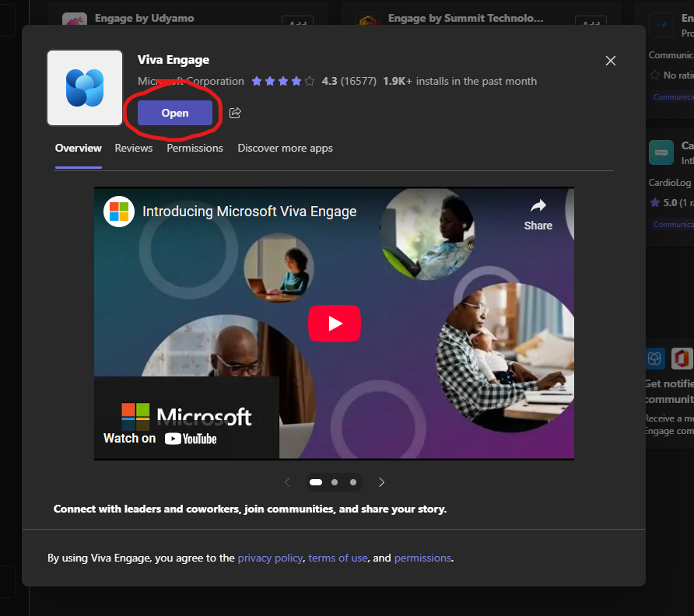The width and height of the screenshot is (694, 616).
Task: Select the third carousel indicator dot
Action: tap(353, 482)
